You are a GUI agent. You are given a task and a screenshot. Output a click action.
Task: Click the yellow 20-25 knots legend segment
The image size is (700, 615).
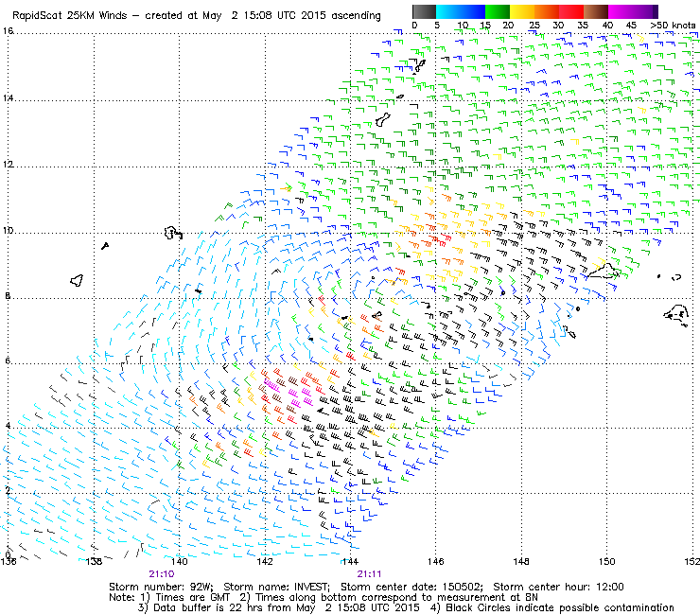click(522, 11)
